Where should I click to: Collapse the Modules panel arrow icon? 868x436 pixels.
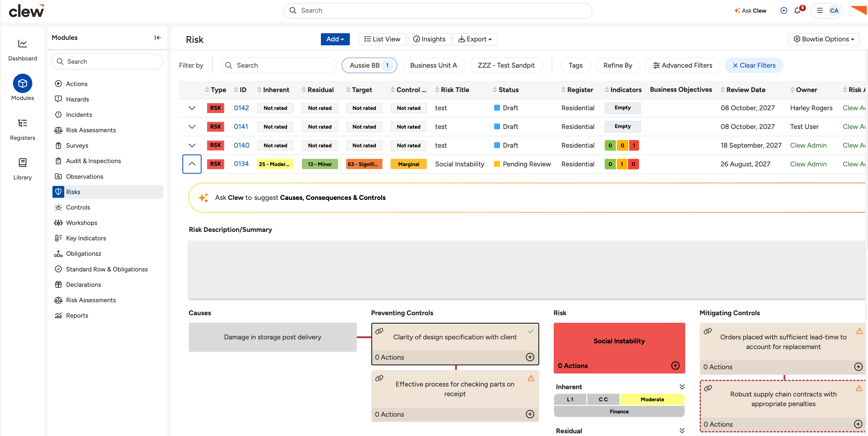(x=157, y=37)
